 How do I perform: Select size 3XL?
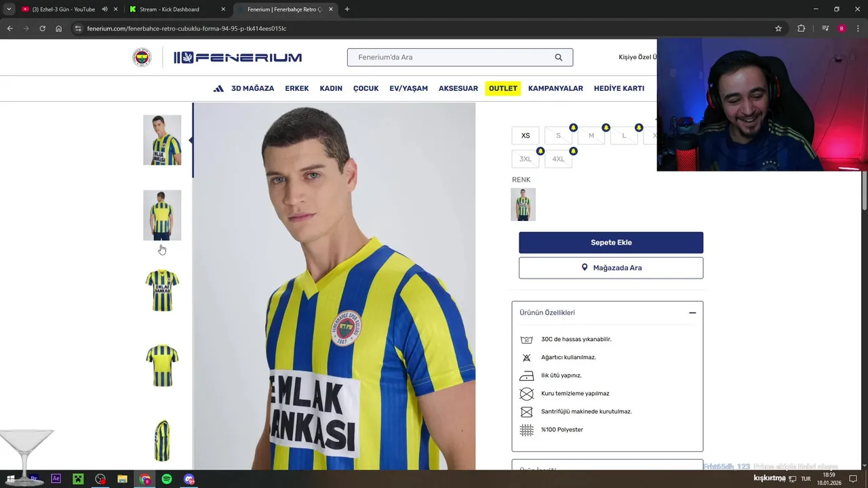pos(526,159)
